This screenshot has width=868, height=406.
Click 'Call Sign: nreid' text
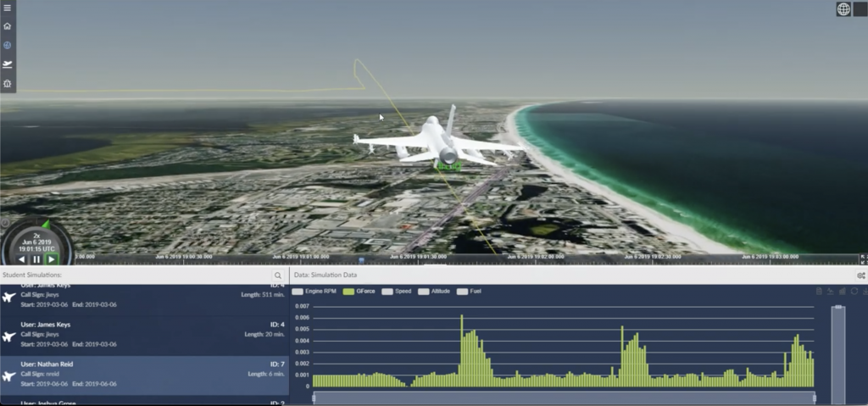click(40, 375)
